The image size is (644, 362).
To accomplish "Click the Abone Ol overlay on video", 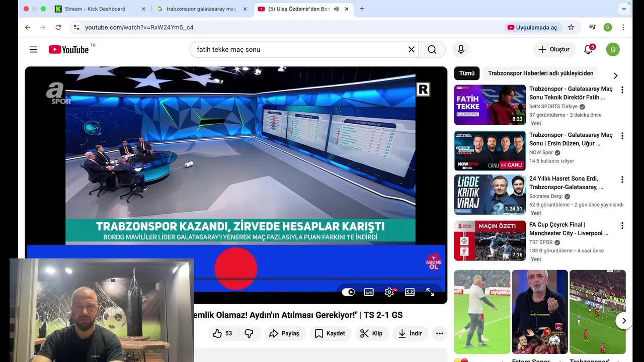I will click(x=433, y=261).
